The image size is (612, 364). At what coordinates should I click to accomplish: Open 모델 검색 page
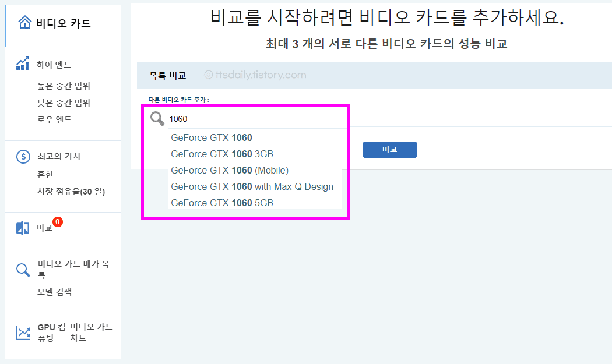pos(54,292)
